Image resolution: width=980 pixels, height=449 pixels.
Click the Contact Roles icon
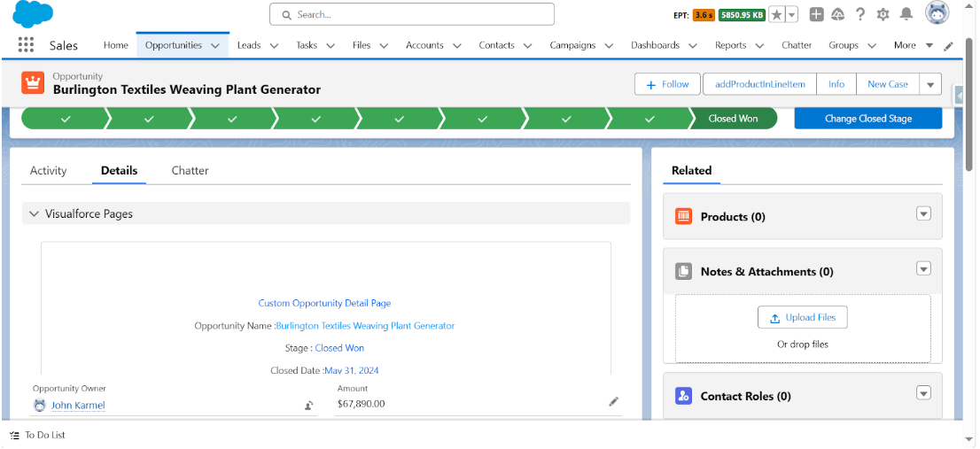tap(684, 396)
